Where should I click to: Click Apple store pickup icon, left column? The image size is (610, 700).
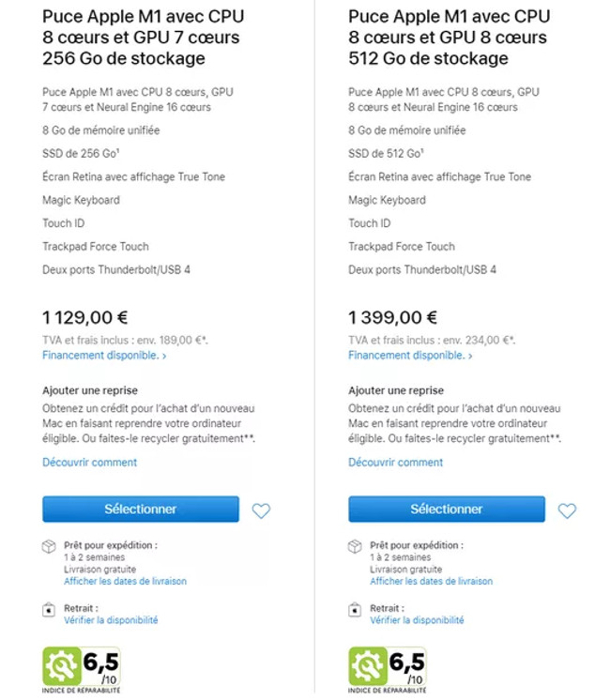[x=49, y=609]
